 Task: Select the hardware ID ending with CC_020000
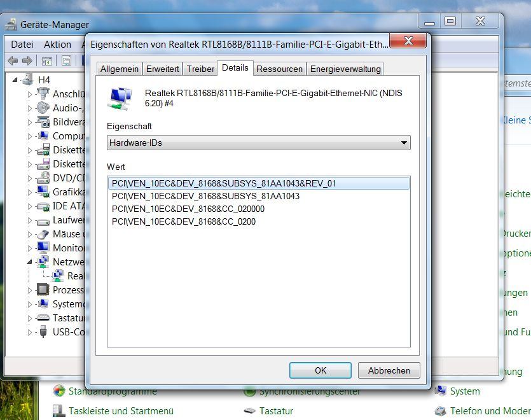click(x=188, y=209)
